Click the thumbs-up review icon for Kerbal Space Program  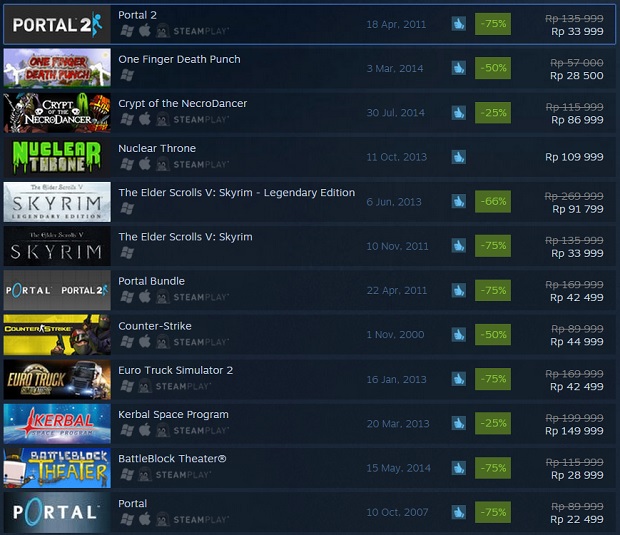[x=459, y=423]
